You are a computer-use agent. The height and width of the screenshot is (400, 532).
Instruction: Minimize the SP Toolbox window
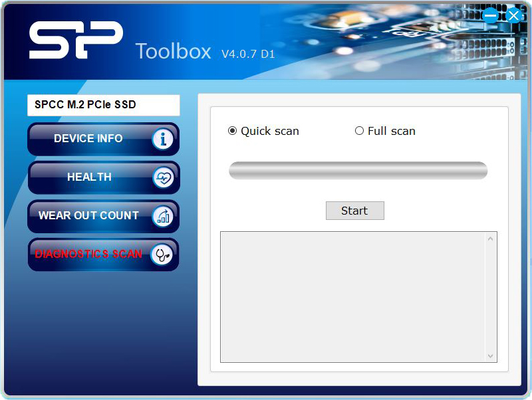click(x=490, y=15)
